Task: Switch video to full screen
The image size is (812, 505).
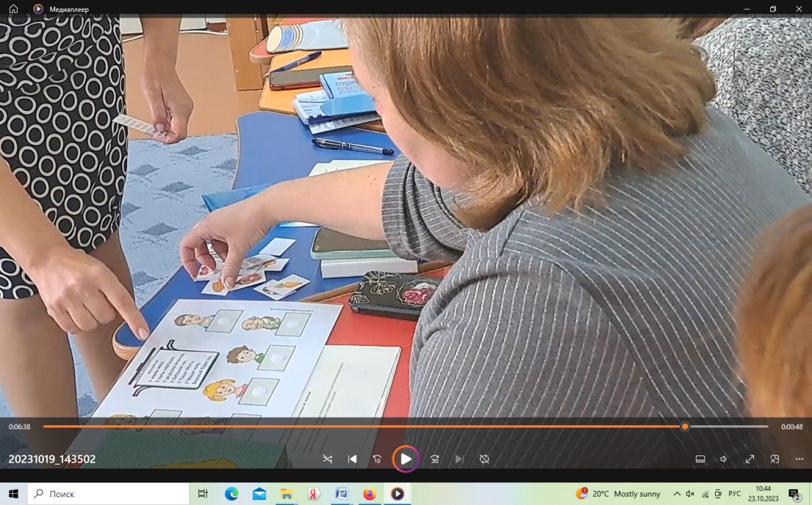Action: pos(749,459)
